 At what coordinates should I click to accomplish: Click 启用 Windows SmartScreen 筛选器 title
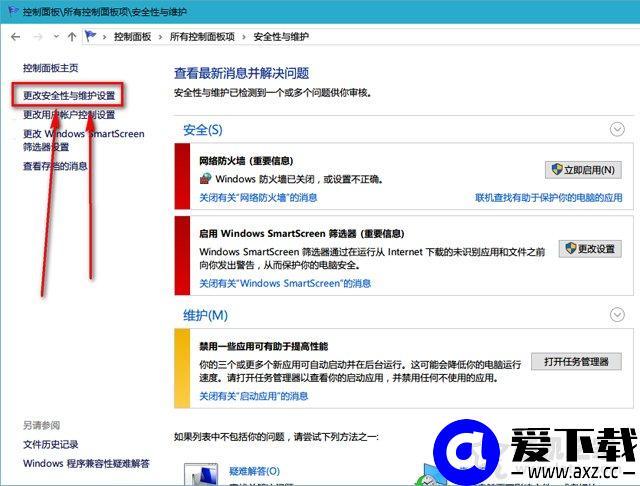point(302,233)
